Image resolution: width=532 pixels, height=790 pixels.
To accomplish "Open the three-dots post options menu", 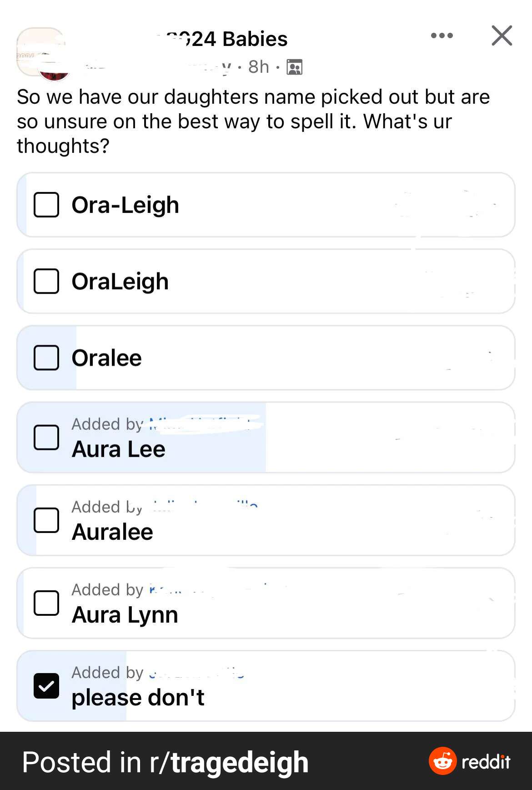I will [x=442, y=35].
